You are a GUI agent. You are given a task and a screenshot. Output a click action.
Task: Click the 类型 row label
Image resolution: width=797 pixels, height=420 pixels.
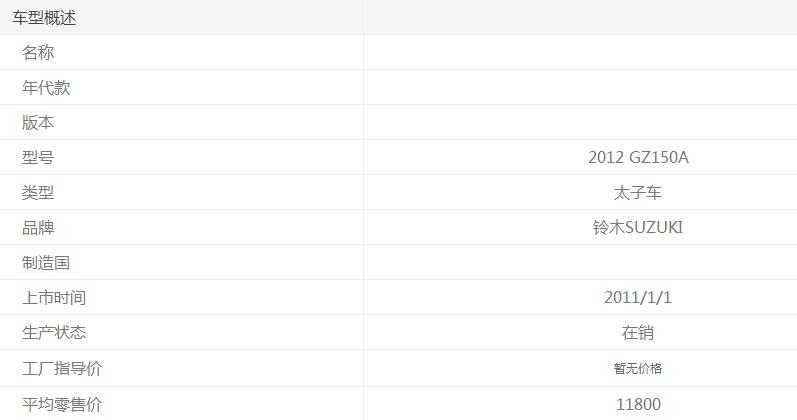pos(38,193)
